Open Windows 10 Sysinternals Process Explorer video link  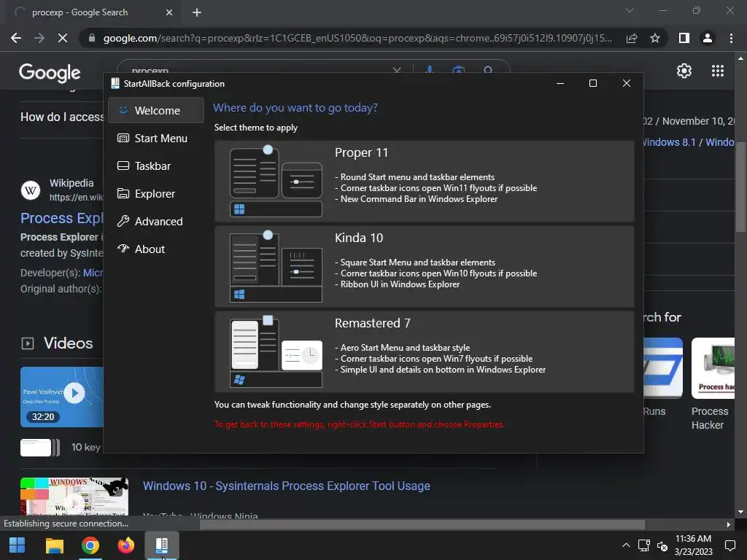[286, 486]
